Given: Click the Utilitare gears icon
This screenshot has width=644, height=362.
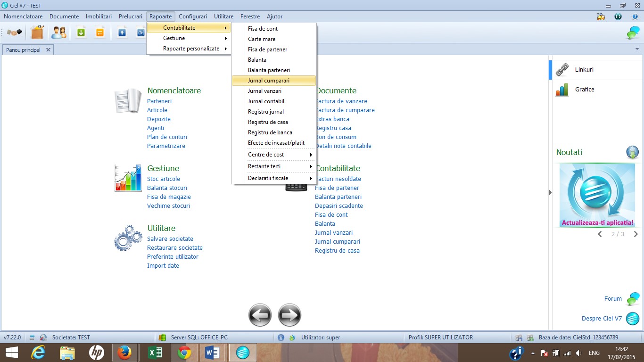Looking at the screenshot, I should [x=128, y=239].
